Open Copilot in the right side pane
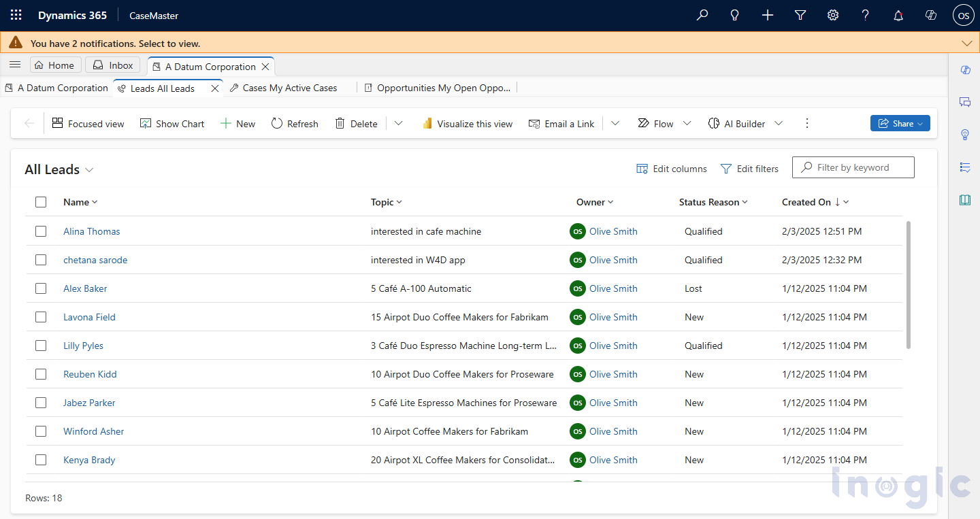The image size is (980, 519). click(965, 70)
